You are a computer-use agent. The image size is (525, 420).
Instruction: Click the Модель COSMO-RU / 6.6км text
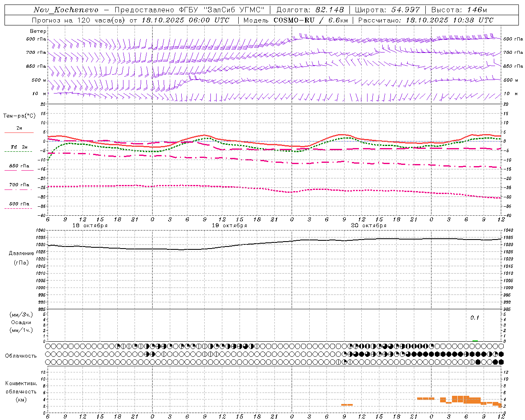point(295,20)
